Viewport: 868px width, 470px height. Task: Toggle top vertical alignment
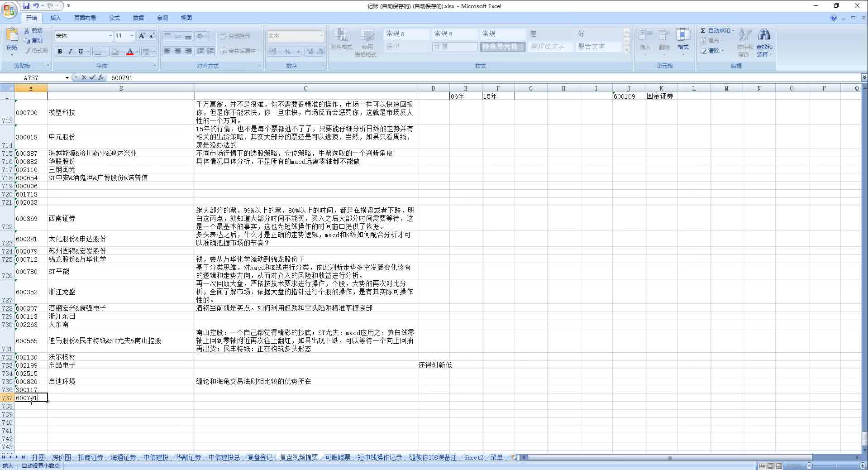(x=167, y=36)
